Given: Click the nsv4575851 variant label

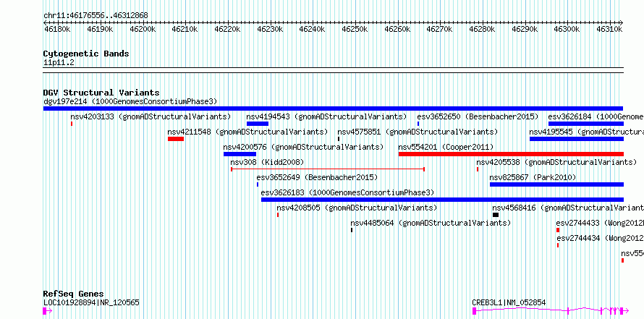Looking at the screenshot, I should 418,132.
